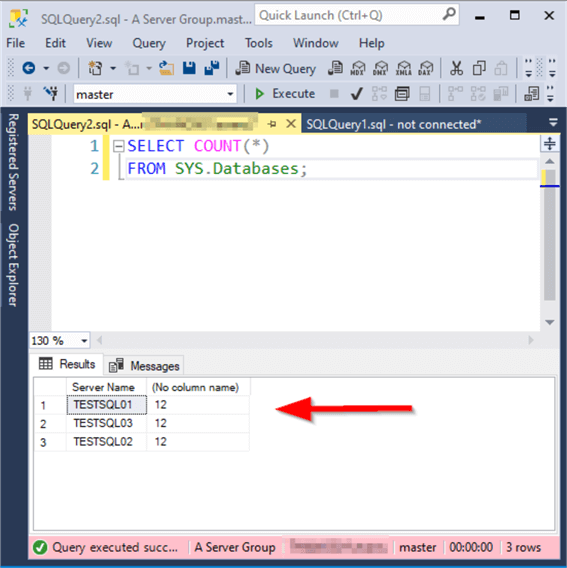Click the Save All icon

(212, 68)
